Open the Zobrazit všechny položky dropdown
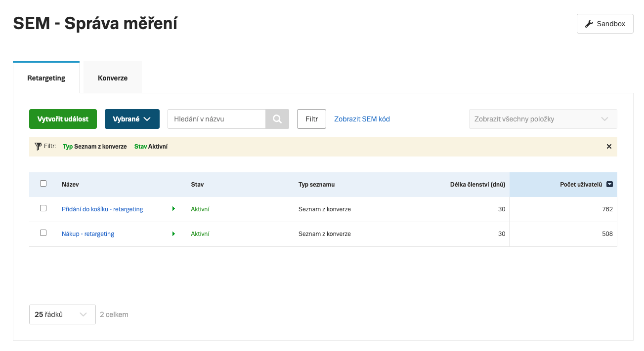Screen dimensions: 644x351 [543, 119]
